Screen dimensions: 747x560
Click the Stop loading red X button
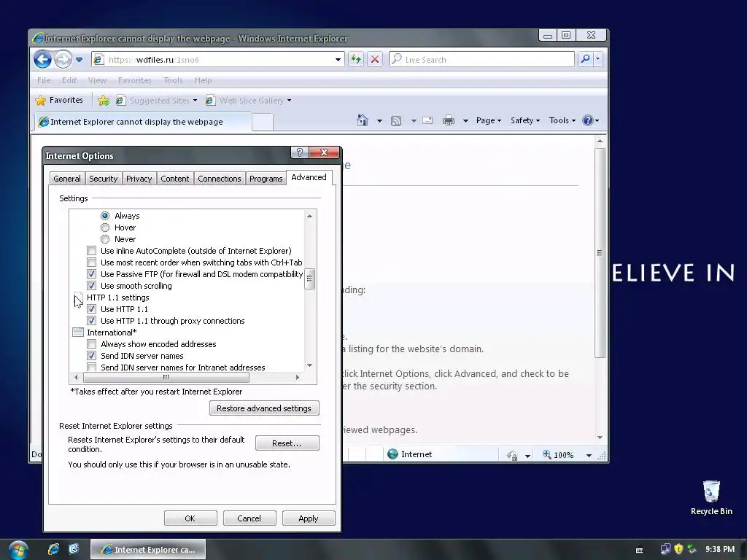(x=375, y=60)
